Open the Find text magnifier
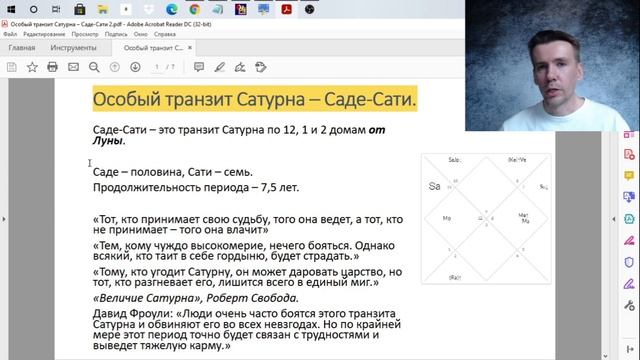The image size is (640, 360). tap(94, 67)
